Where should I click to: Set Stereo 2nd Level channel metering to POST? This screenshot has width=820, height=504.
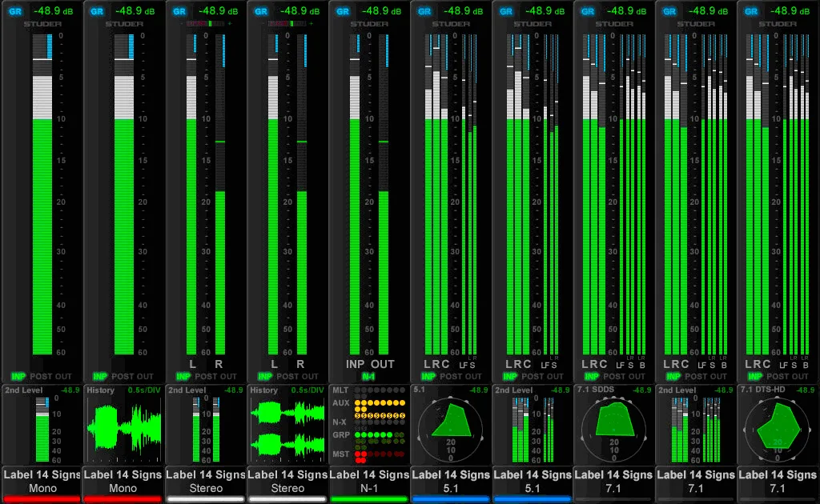(206, 376)
